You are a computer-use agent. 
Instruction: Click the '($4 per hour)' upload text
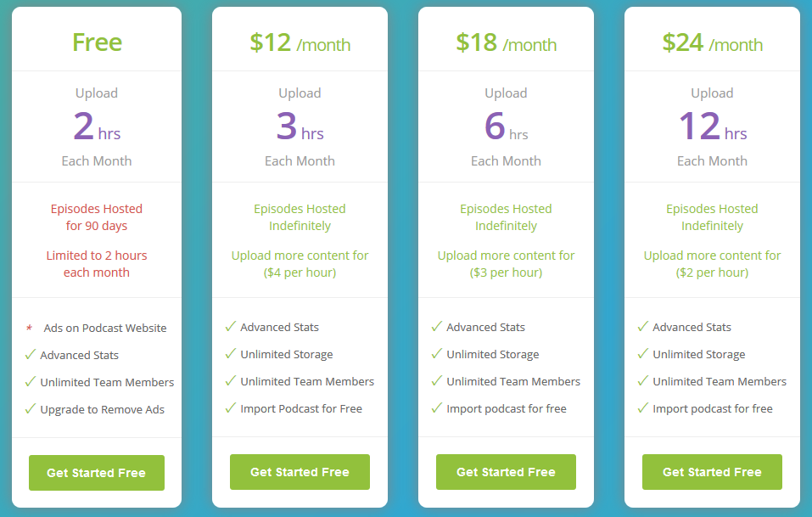pyautogui.click(x=300, y=273)
